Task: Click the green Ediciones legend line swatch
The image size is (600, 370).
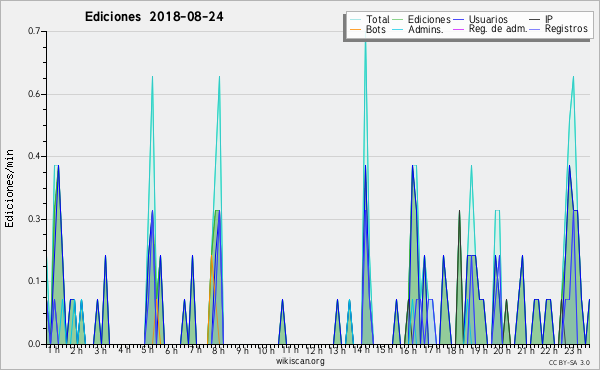Action: pos(397,20)
